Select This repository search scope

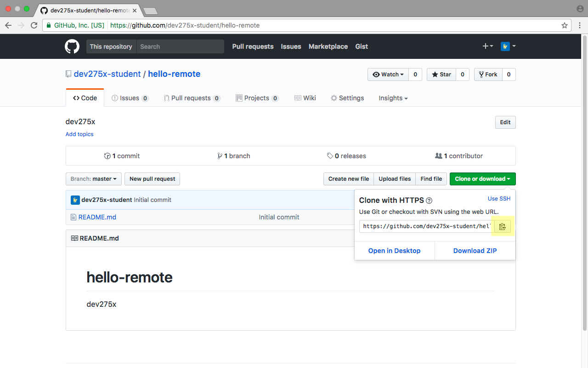pos(111,46)
